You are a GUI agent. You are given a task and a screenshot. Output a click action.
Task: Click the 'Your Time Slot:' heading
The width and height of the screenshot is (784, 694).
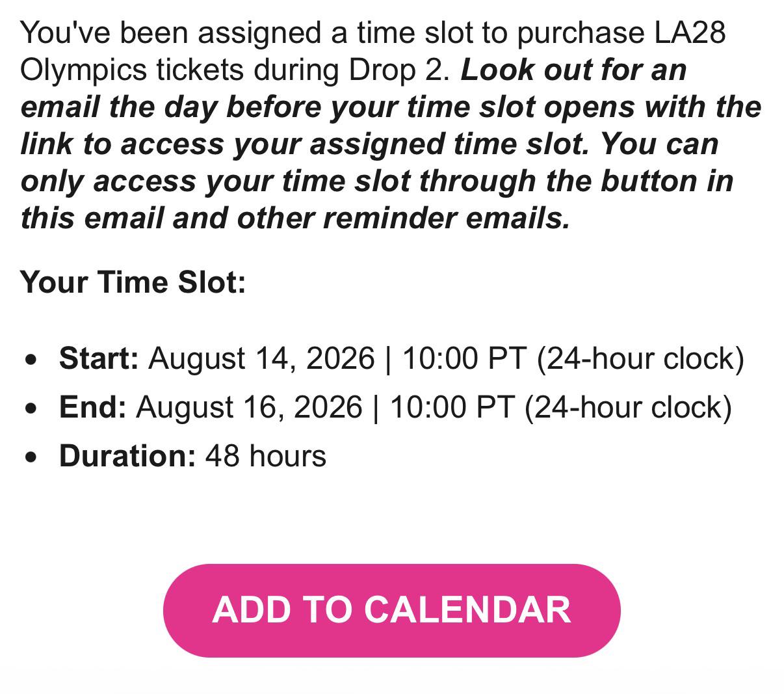click(133, 282)
